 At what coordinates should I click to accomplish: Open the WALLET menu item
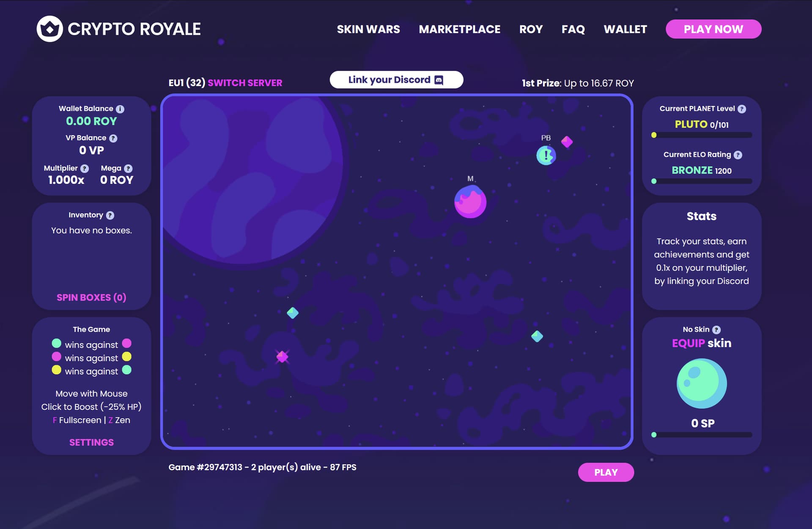(625, 29)
